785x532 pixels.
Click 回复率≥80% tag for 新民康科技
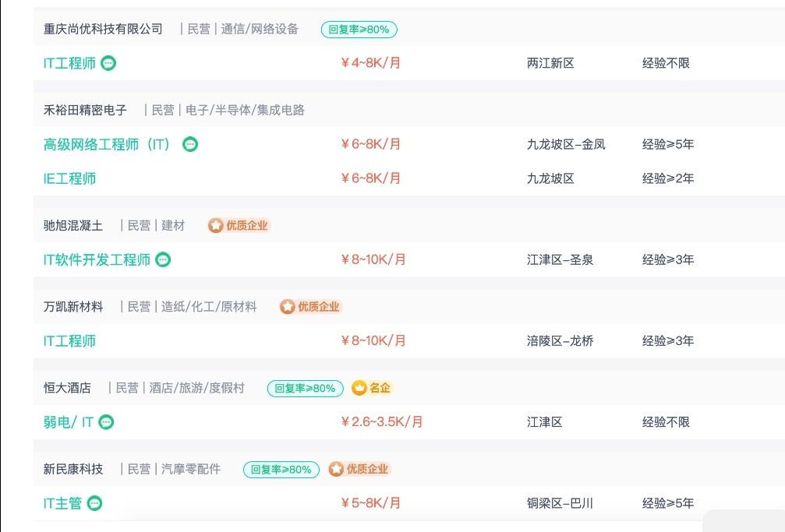tap(281, 470)
